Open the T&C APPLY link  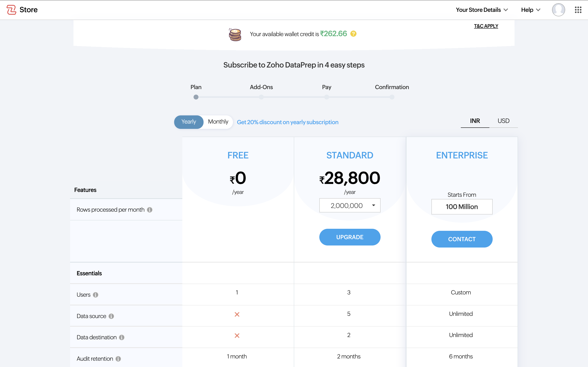click(486, 26)
